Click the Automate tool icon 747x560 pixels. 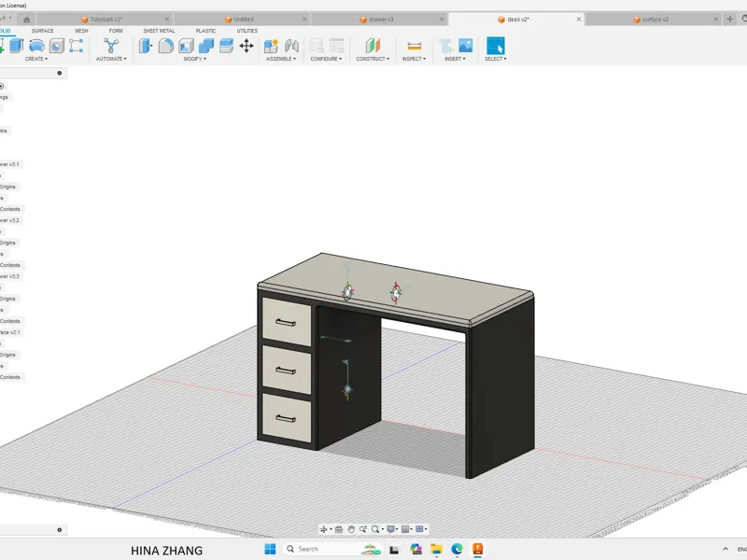[111, 46]
